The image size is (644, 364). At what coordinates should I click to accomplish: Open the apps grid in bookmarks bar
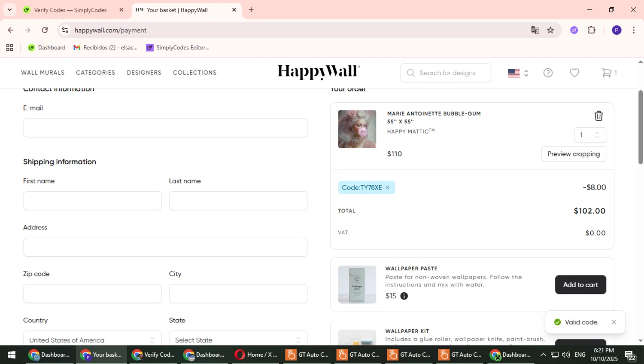point(9,48)
